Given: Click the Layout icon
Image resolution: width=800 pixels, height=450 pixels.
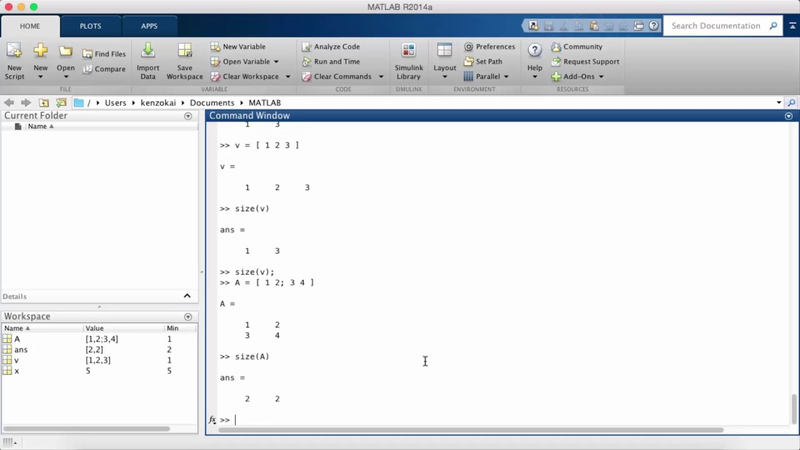Looking at the screenshot, I should click(x=444, y=51).
